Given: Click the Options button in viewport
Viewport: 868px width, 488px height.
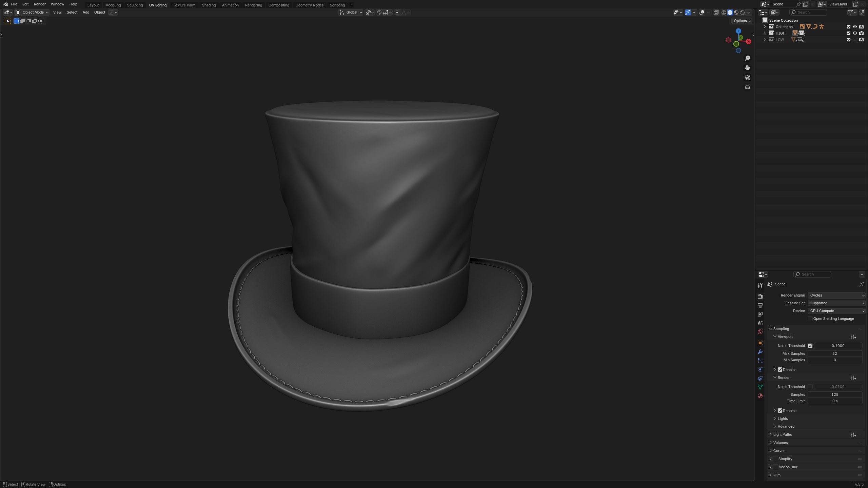Looking at the screenshot, I should [x=742, y=21].
